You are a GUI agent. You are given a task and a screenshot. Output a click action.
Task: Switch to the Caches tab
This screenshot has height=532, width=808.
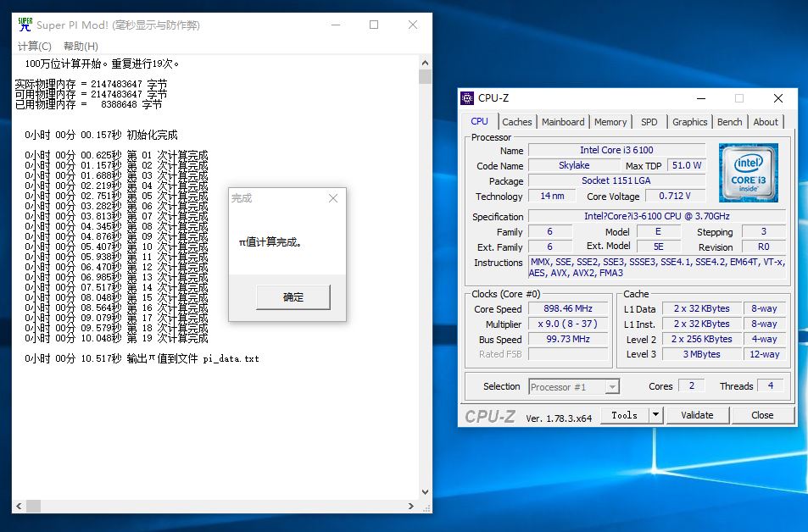516,122
